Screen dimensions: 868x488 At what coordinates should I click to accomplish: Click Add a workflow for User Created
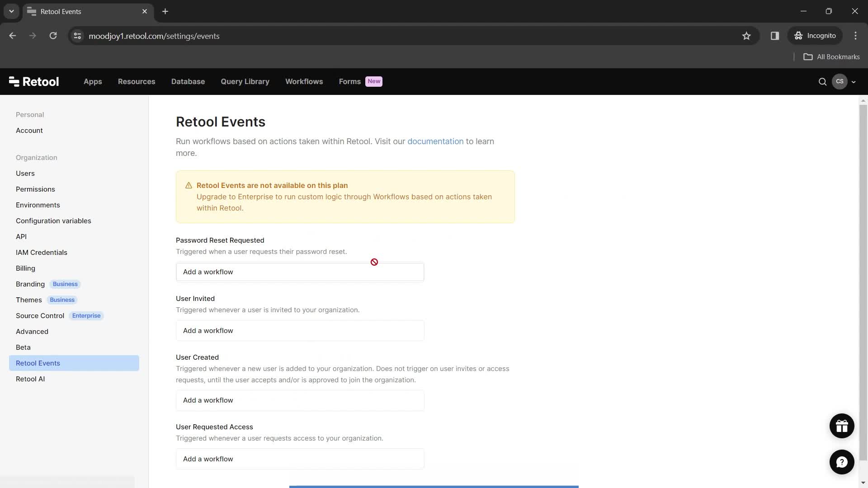point(300,400)
